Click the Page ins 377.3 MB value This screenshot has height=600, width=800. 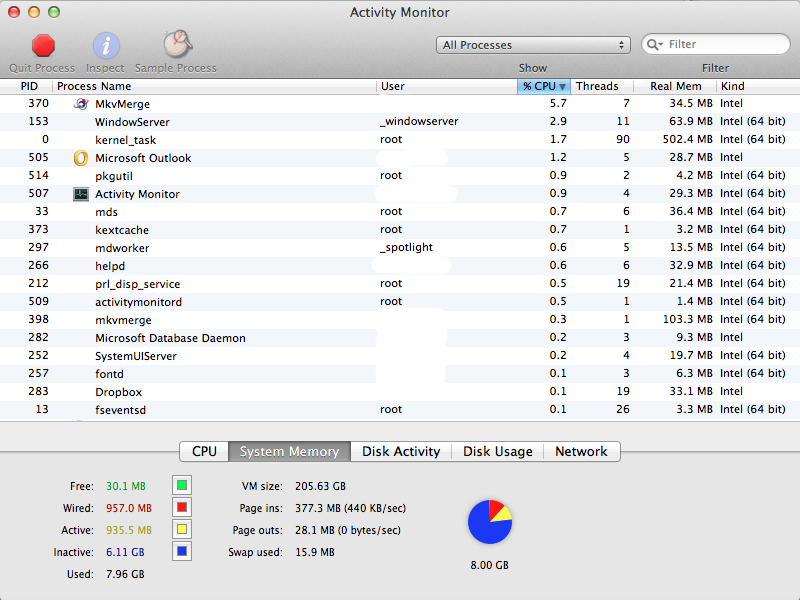pyautogui.click(x=351, y=509)
